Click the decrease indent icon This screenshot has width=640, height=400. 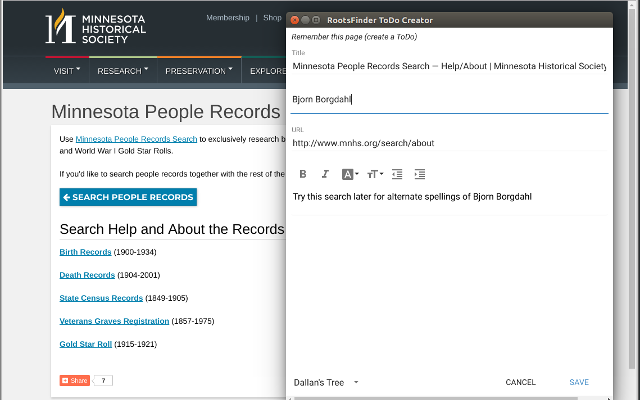coord(397,174)
